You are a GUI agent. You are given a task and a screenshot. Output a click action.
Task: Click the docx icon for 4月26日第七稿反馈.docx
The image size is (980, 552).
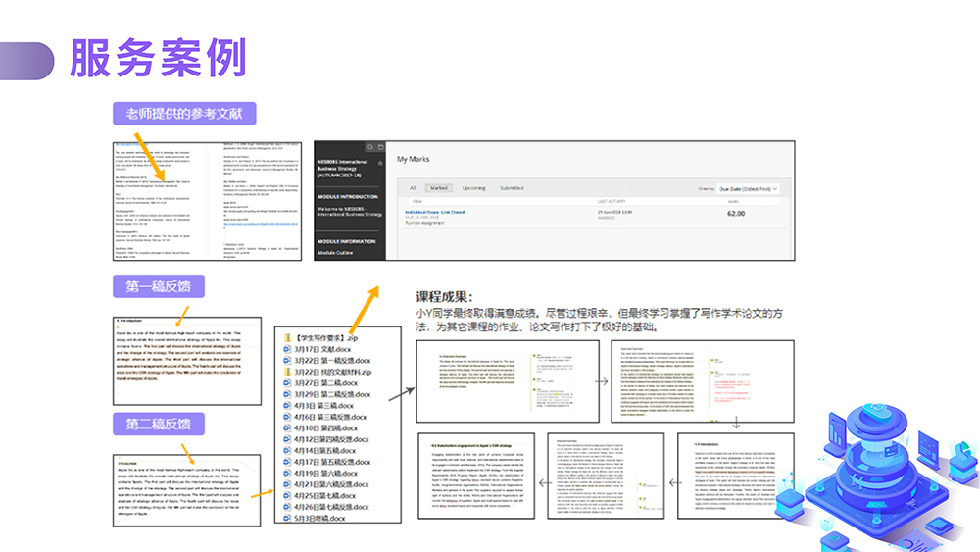coord(287,506)
